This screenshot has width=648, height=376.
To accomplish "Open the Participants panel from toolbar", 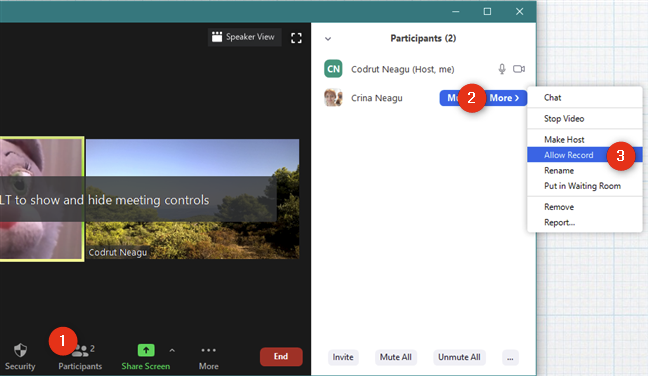I will 80,357.
